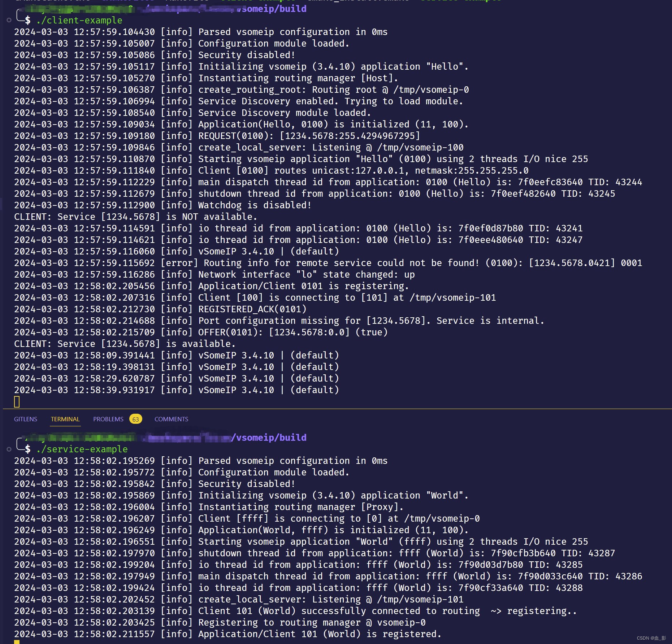This screenshot has height=644, width=672.
Task: Click the circle decoration beside ./client-example
Action: pyautogui.click(x=9, y=20)
